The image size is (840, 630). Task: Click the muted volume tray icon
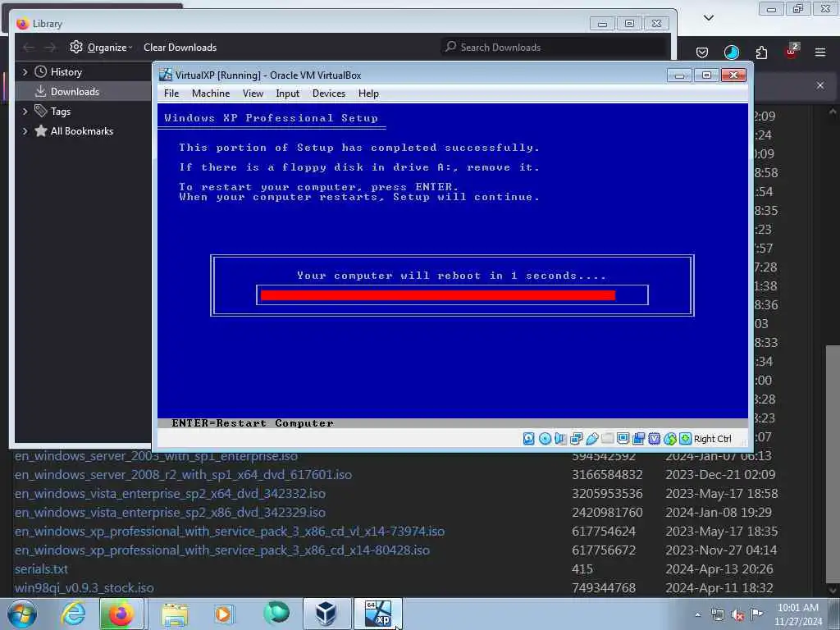(x=737, y=615)
